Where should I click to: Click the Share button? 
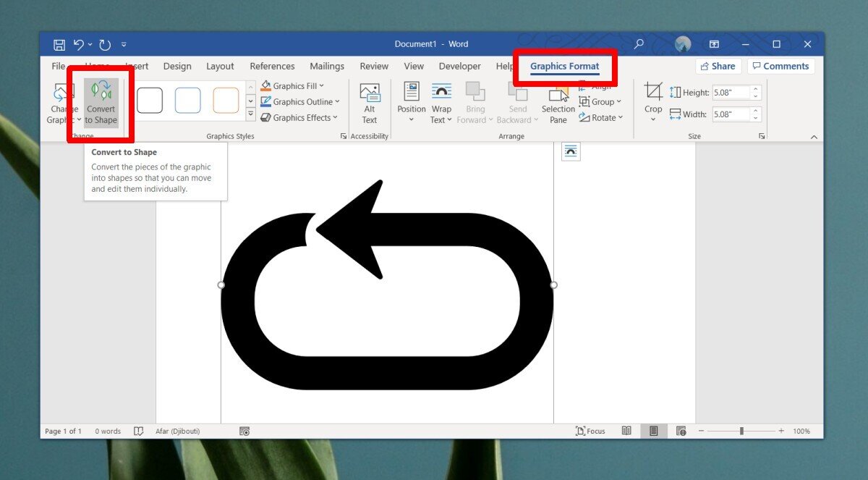coord(718,66)
